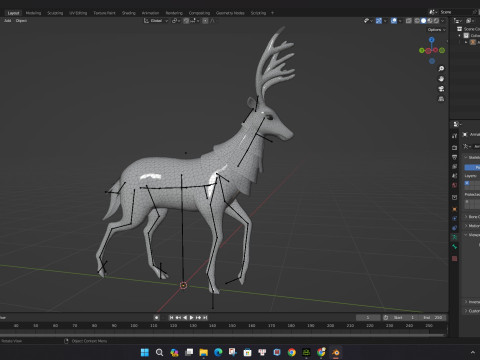Open overlay options dropdown arrow
Image resolution: width=480 pixels, height=360 pixels.
tap(400, 21)
